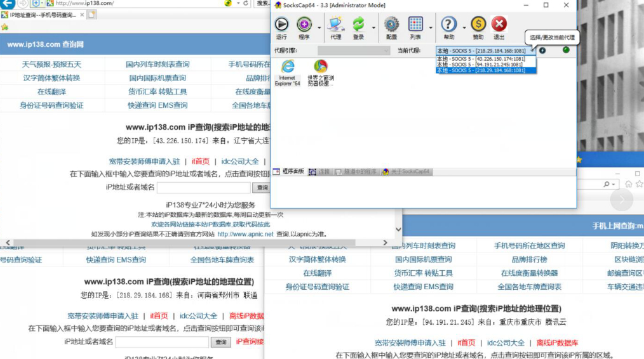
Task: Click the red 退出 (Exit) icon
Action: (x=499, y=24)
